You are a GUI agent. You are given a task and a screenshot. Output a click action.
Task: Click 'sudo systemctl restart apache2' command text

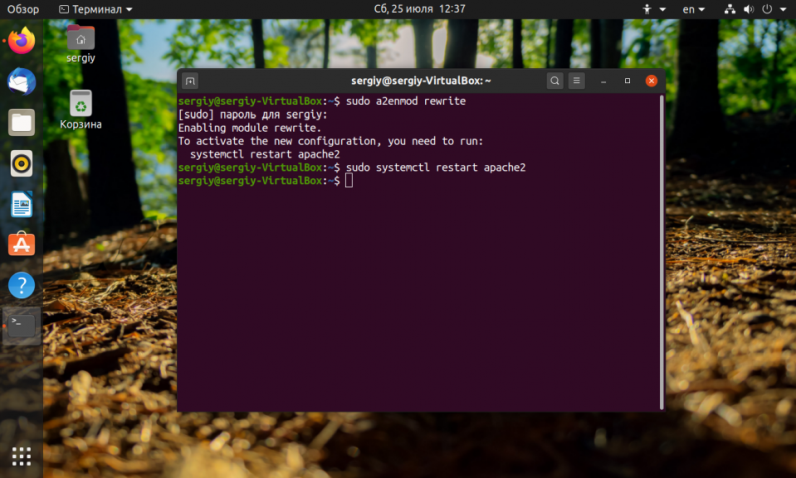click(436, 167)
